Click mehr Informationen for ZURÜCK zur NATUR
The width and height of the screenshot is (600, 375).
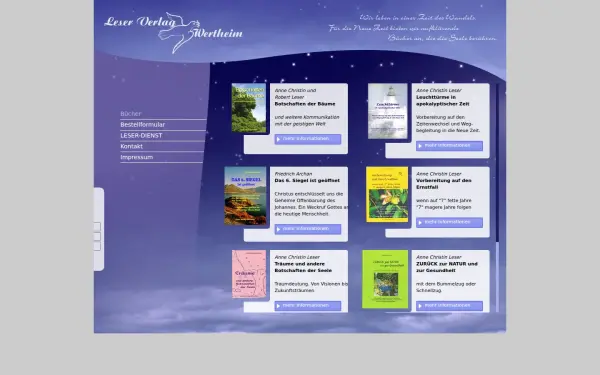(x=449, y=306)
